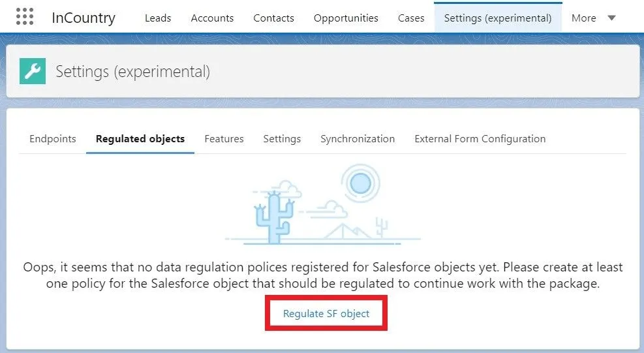The width and height of the screenshot is (644, 353).
Task: Select the Settings (experimental) navigation tab
Action: [x=498, y=18]
